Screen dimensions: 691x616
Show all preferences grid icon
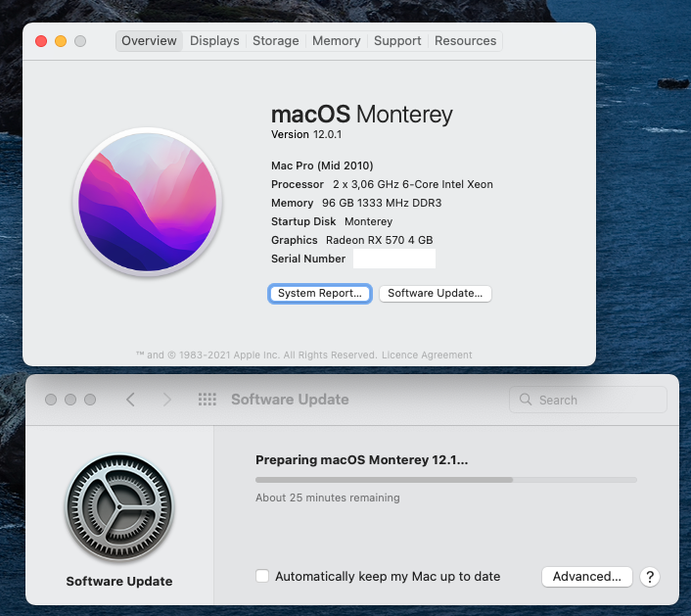[207, 400]
